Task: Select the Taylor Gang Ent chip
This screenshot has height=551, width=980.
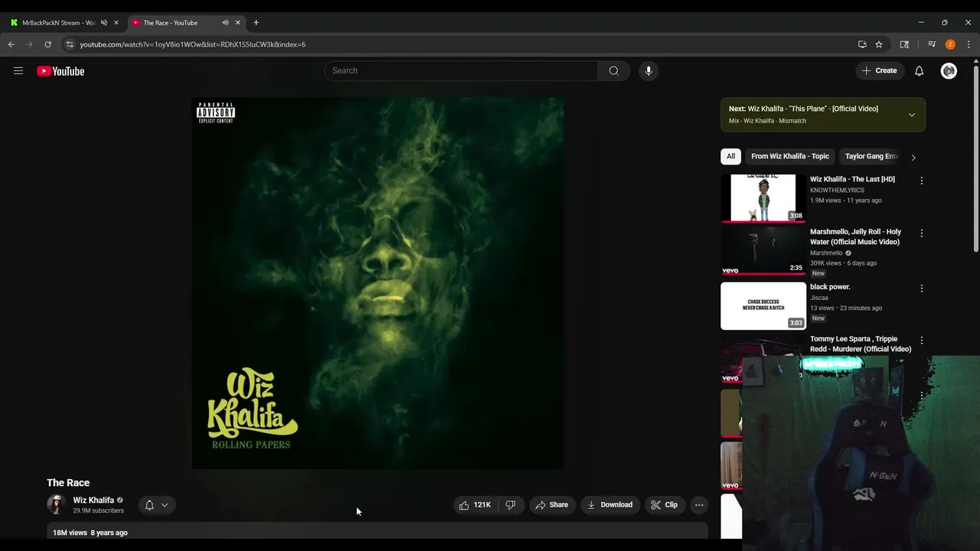Action: pyautogui.click(x=871, y=156)
